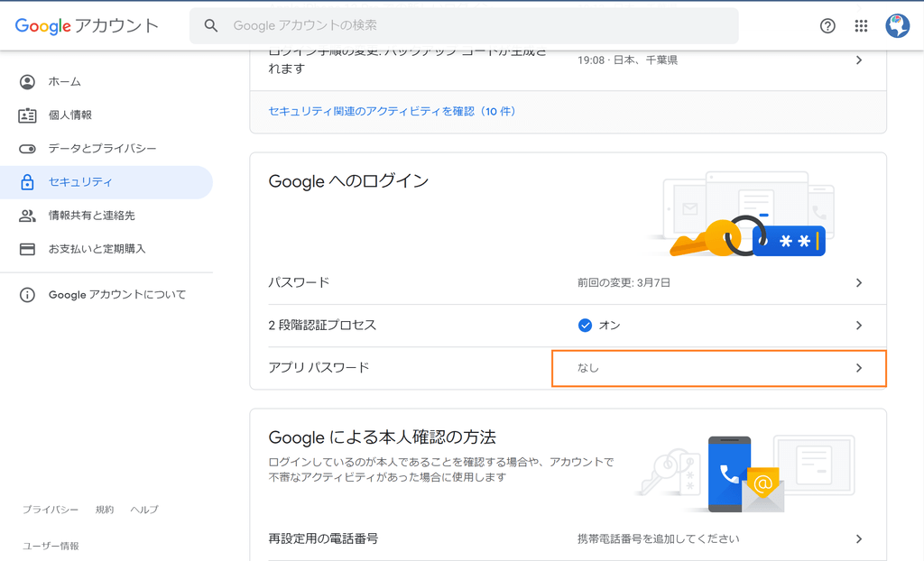Click 携帯電話番号を追加してください text
924x561 pixels.
pyautogui.click(x=658, y=538)
